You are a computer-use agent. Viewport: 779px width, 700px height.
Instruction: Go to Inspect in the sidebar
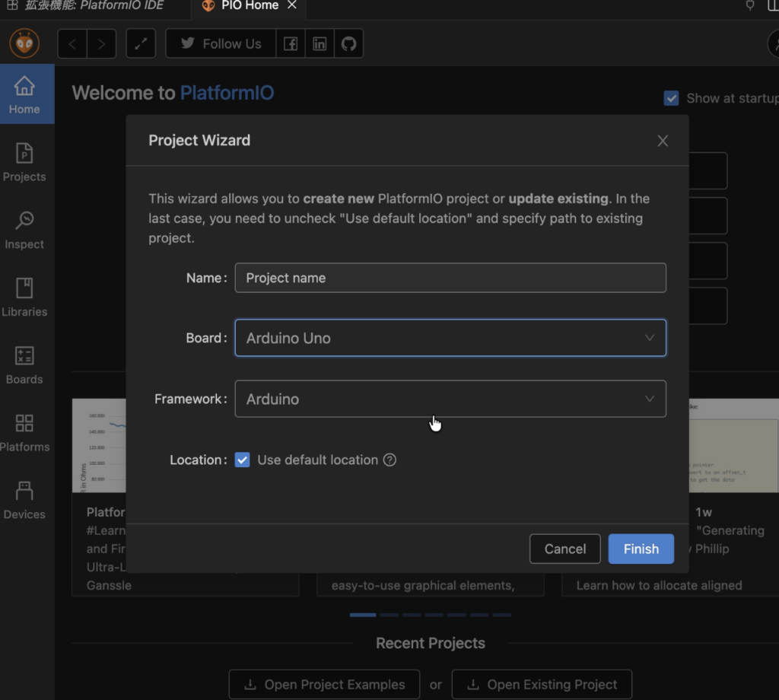tap(24, 230)
